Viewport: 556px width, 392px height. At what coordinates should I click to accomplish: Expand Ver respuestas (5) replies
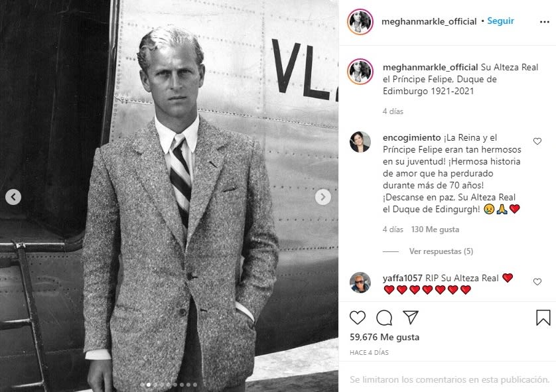click(x=441, y=251)
